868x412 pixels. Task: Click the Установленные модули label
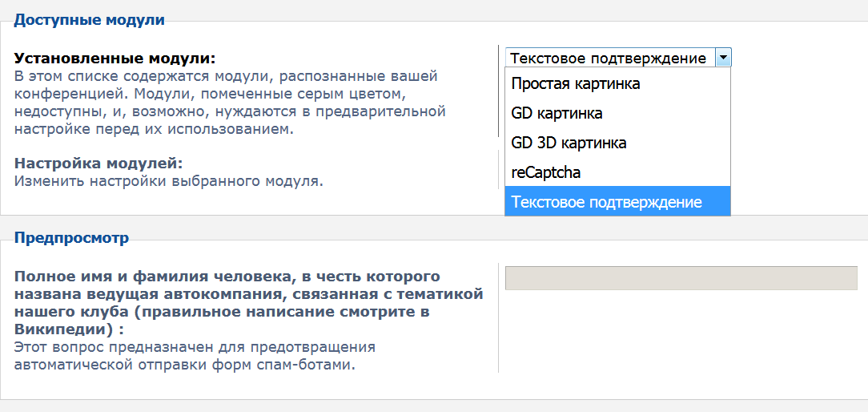tap(115, 59)
